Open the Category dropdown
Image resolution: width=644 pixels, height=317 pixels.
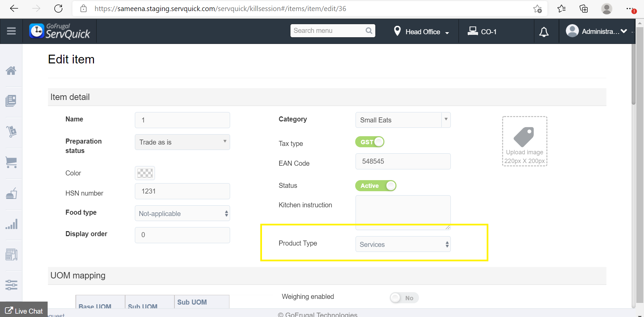402,120
